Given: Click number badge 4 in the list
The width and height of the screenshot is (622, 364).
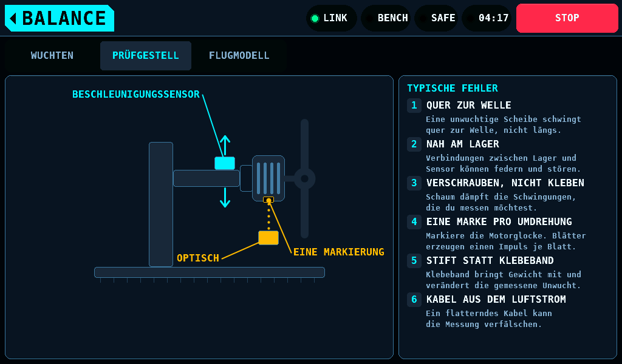Looking at the screenshot, I should pyautogui.click(x=414, y=222).
